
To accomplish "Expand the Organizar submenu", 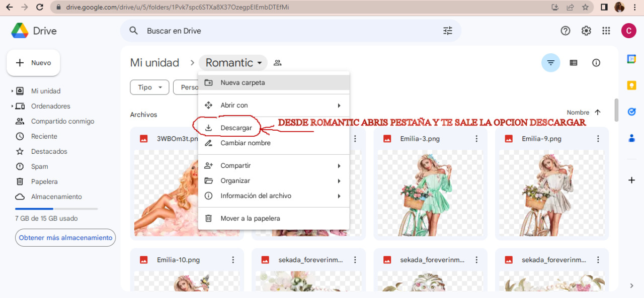I will click(x=339, y=181).
